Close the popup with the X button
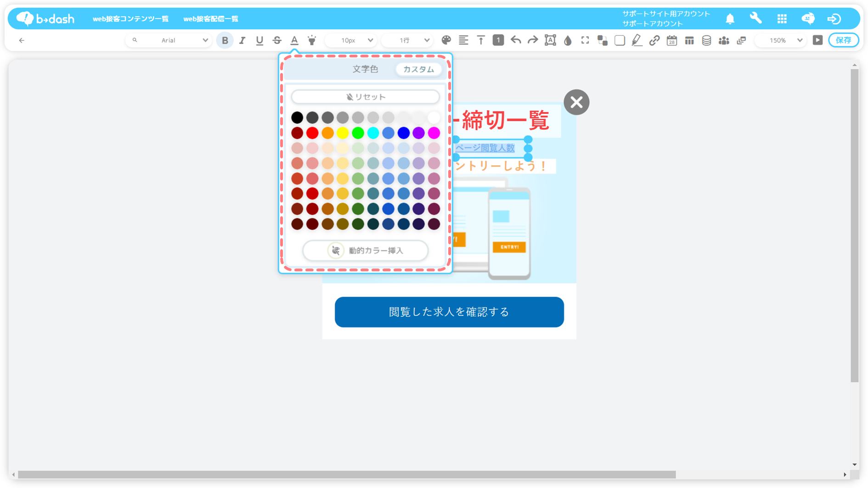This screenshot has width=868, height=488. [x=576, y=102]
